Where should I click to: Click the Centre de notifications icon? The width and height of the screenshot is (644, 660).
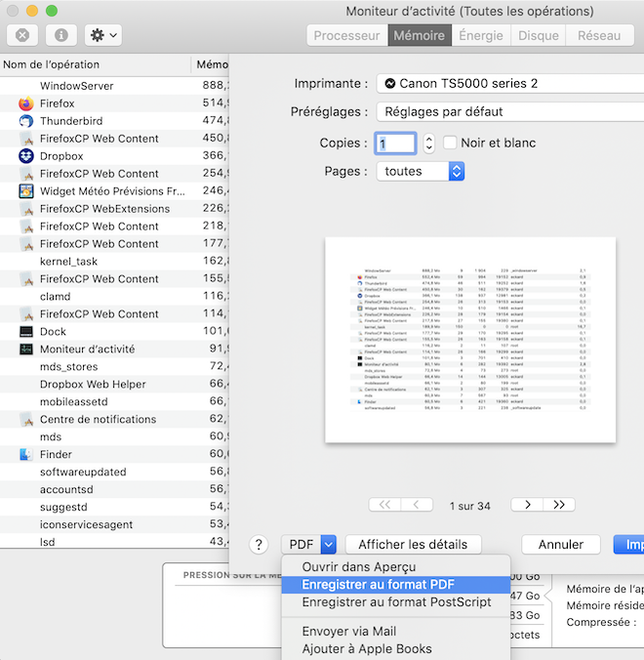click(26, 419)
